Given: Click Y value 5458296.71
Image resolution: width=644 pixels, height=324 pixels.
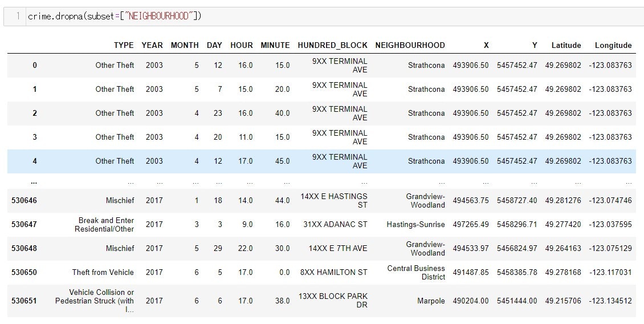Looking at the screenshot, I should point(517,225).
